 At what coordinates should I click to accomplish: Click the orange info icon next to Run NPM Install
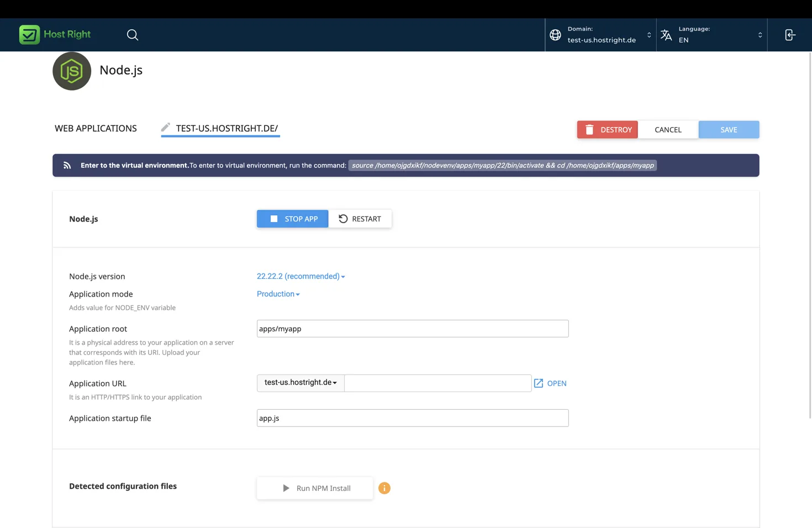(x=384, y=488)
